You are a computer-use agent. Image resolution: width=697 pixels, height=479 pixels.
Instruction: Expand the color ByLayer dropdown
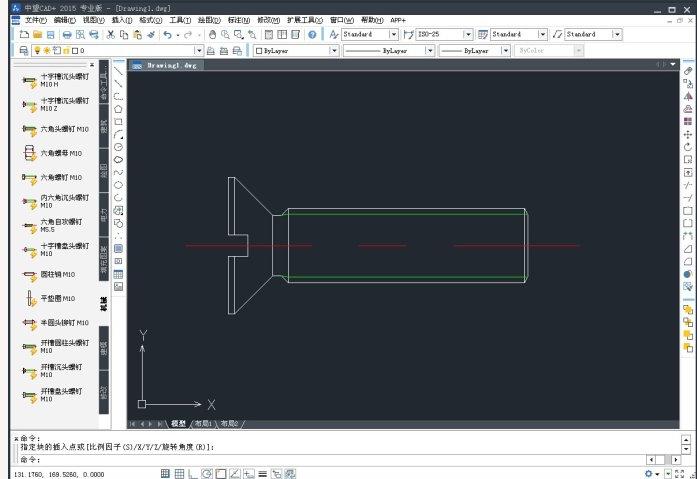point(334,51)
